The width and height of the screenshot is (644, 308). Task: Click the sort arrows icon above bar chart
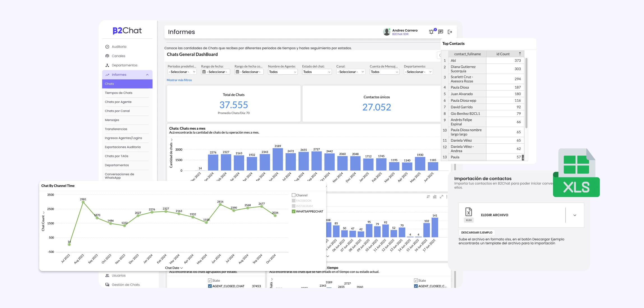coord(428,197)
